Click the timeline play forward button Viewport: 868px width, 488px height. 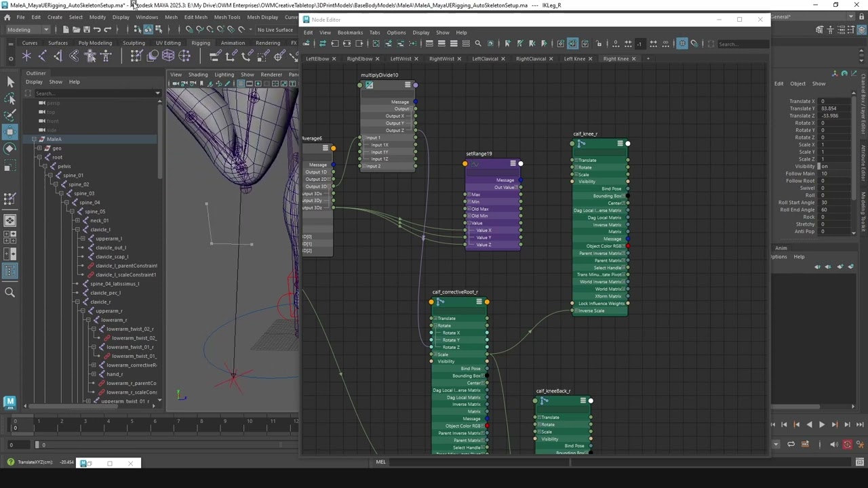pos(821,424)
